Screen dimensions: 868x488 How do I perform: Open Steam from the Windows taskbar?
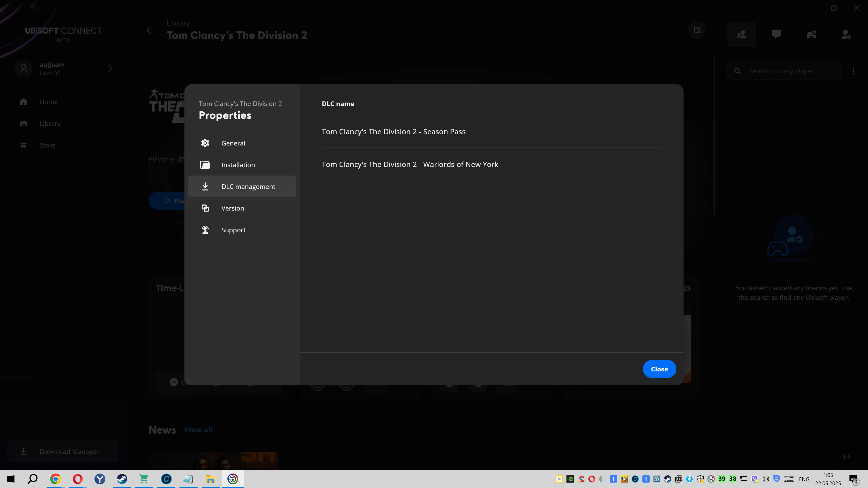pyautogui.click(x=122, y=479)
